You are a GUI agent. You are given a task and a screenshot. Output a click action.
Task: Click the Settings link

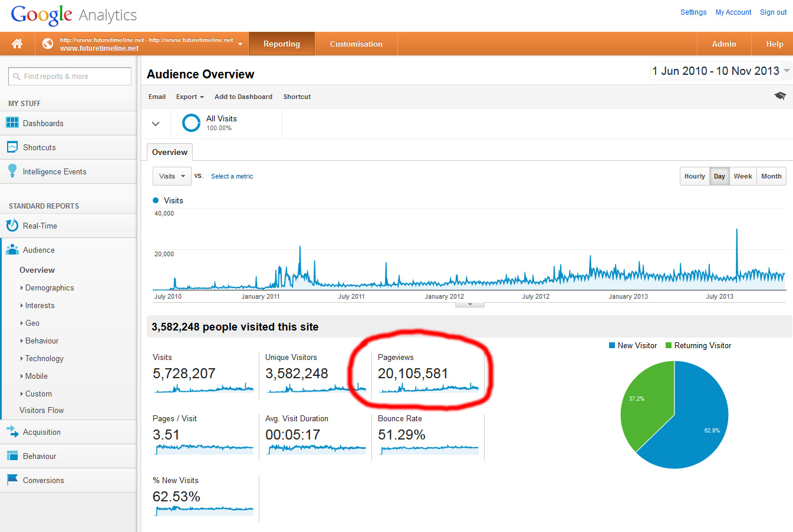693,12
